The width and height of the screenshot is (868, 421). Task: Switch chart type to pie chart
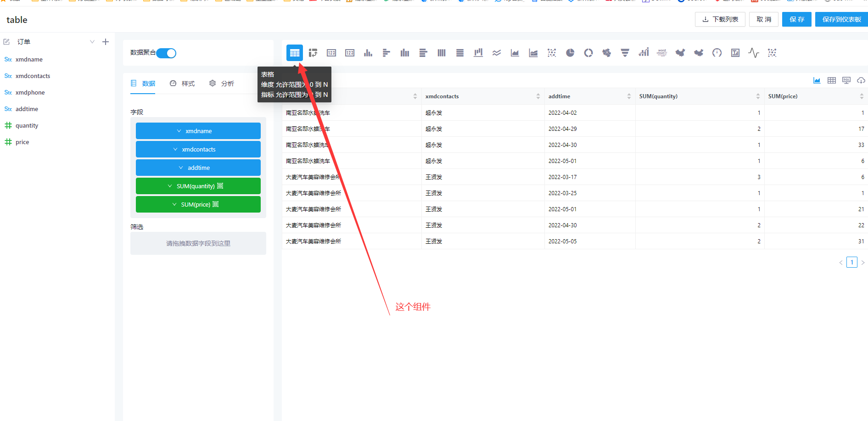pyautogui.click(x=570, y=53)
